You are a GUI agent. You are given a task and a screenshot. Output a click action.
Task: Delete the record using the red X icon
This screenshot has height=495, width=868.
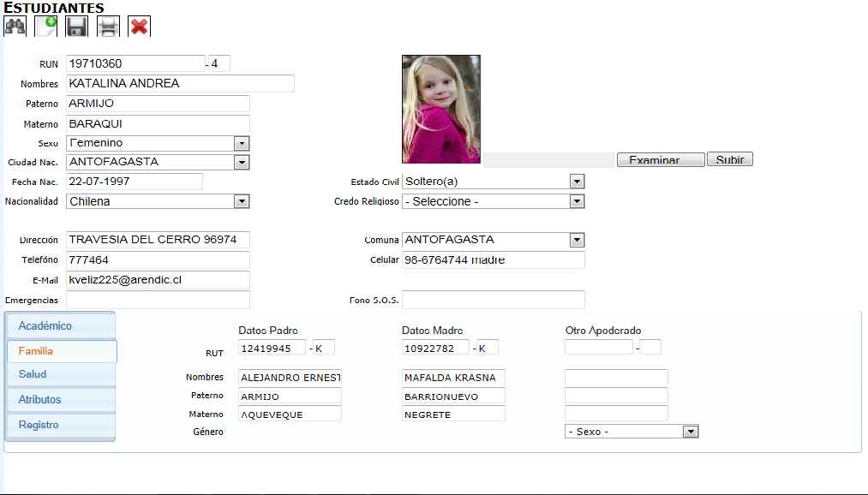tap(138, 26)
